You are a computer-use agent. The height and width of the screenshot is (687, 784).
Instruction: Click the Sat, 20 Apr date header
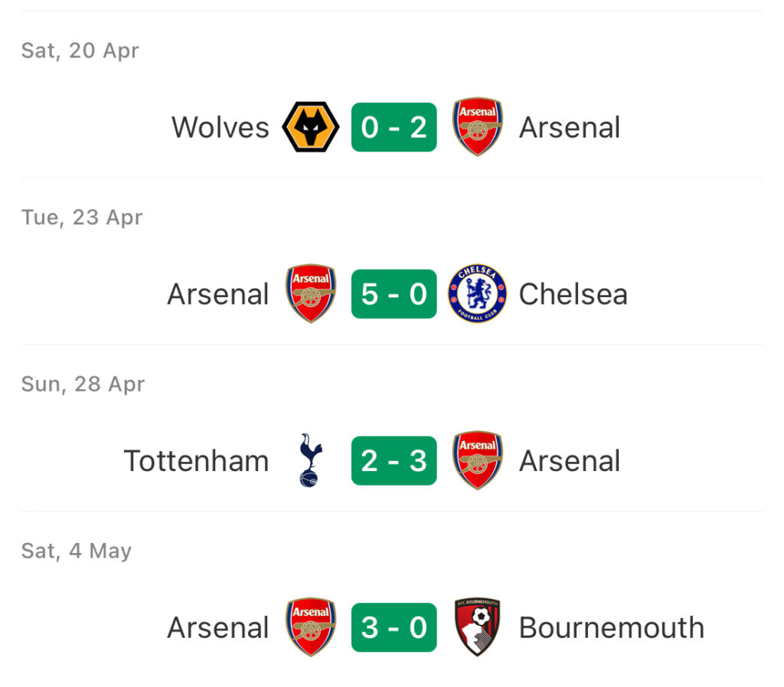coord(80,51)
